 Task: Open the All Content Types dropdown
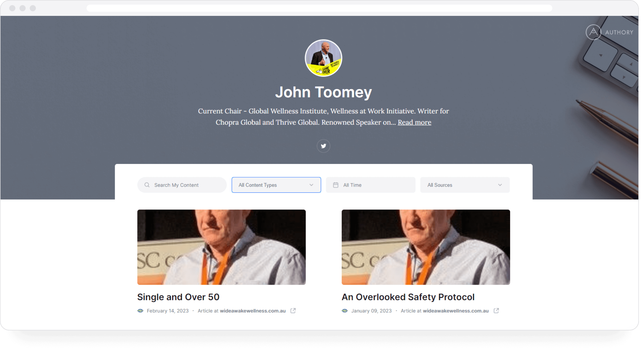(x=276, y=185)
